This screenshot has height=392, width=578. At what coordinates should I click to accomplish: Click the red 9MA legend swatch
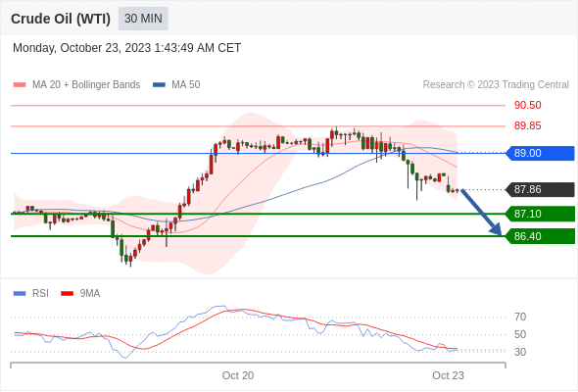(x=67, y=294)
